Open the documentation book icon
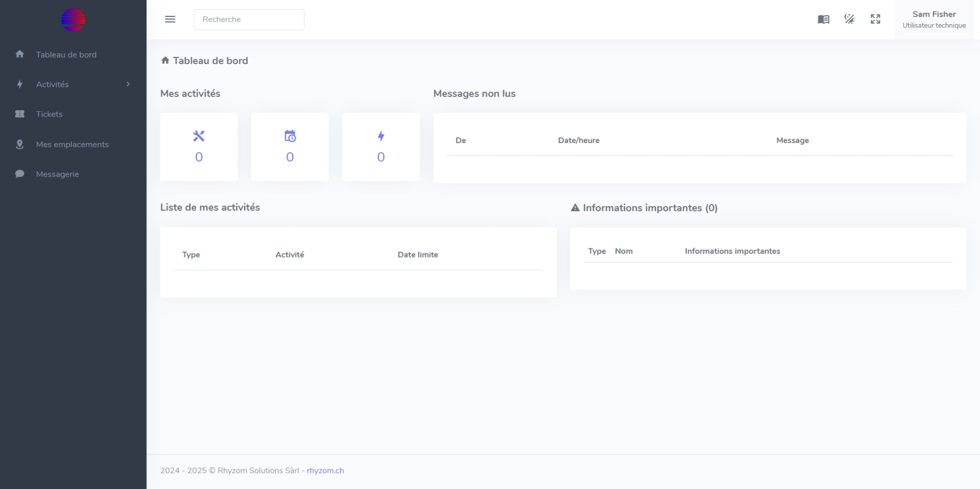The image size is (980, 489). click(x=823, y=19)
